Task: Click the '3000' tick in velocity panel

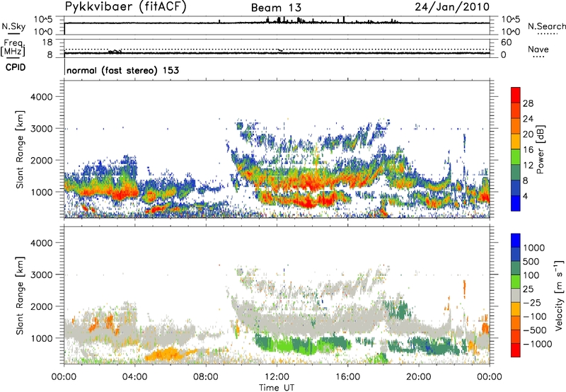Action: (x=41, y=275)
